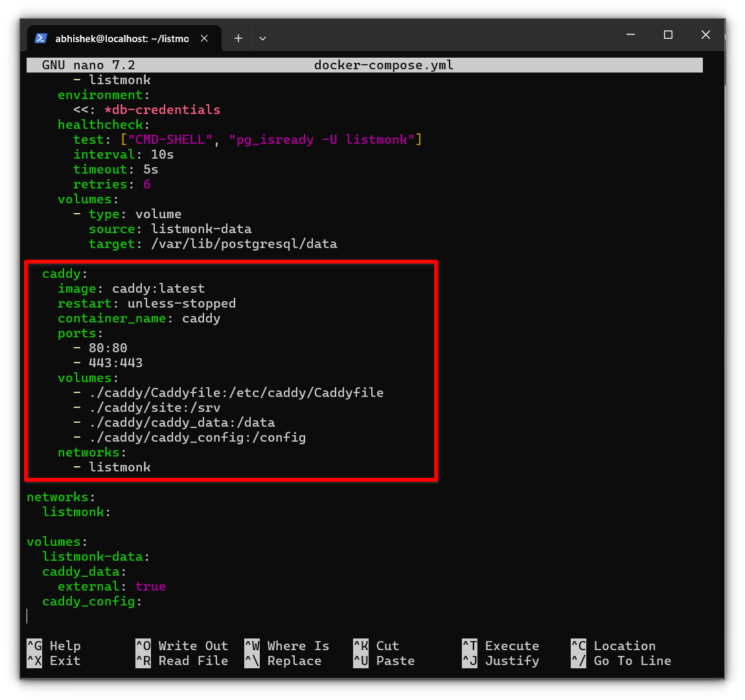This screenshot has width=745, height=700.
Task: Click the PowerShell icon in the tab
Action: tap(41, 38)
